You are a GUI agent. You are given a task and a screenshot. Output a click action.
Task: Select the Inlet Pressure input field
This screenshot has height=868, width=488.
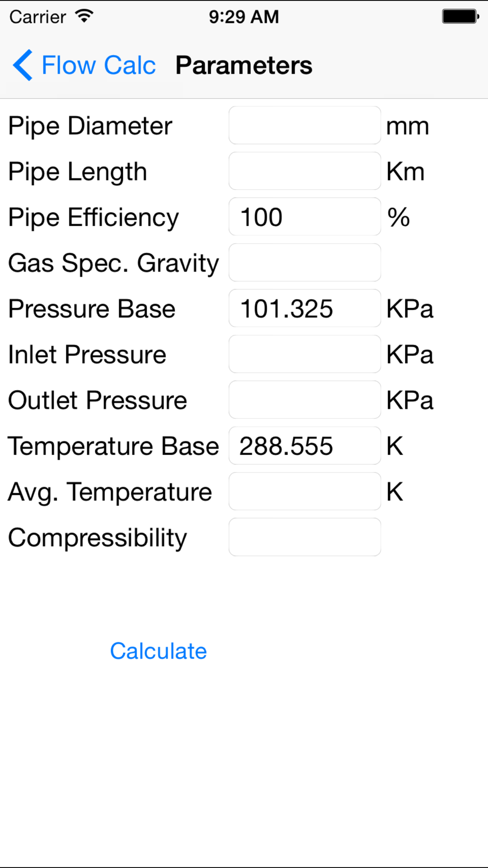click(x=305, y=354)
